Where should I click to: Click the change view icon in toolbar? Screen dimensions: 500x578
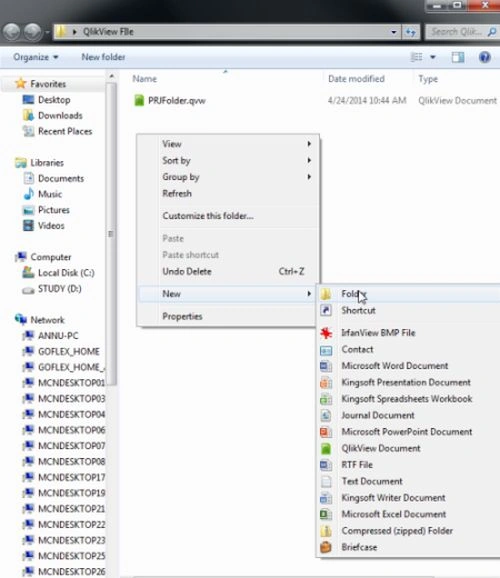[417, 57]
